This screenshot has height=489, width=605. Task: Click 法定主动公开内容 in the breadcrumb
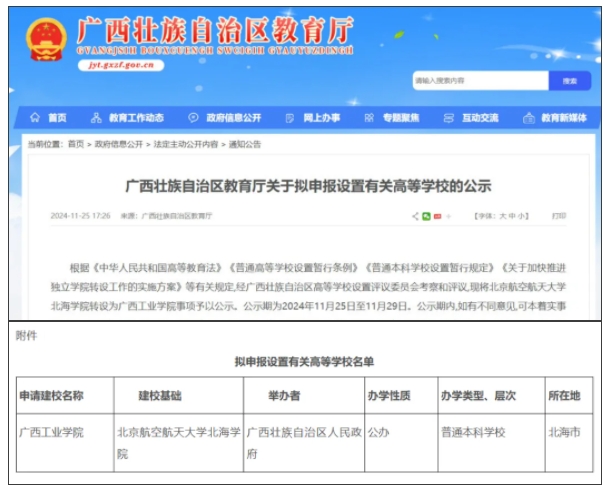click(186, 144)
